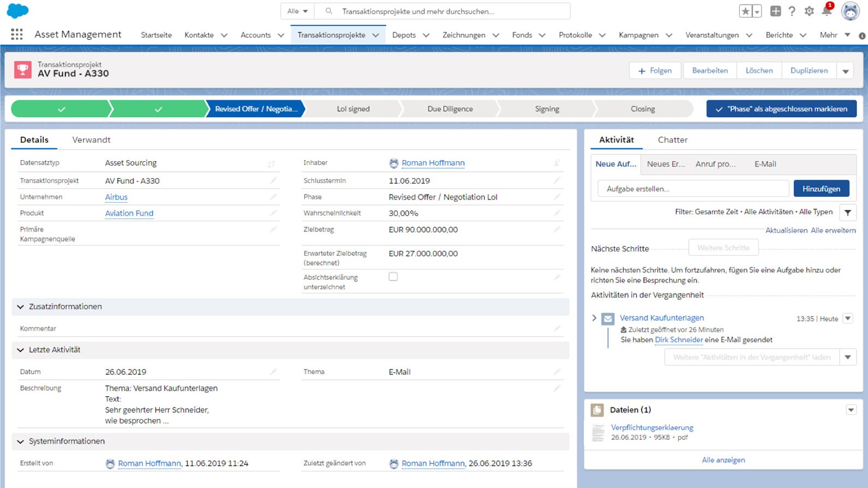Open the Versand Kaufunterlagen activity action menu
This screenshot has width=868, height=488.
coord(848,318)
